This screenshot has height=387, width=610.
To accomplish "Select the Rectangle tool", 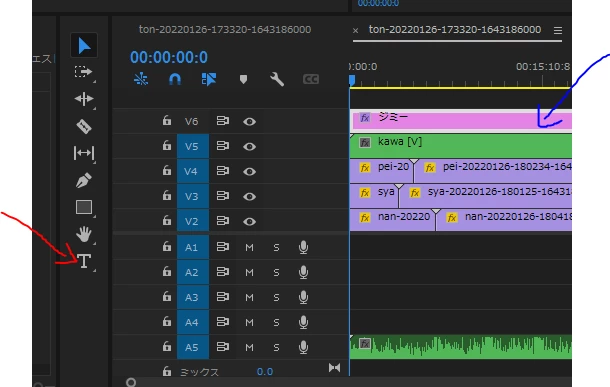I will click(84, 207).
